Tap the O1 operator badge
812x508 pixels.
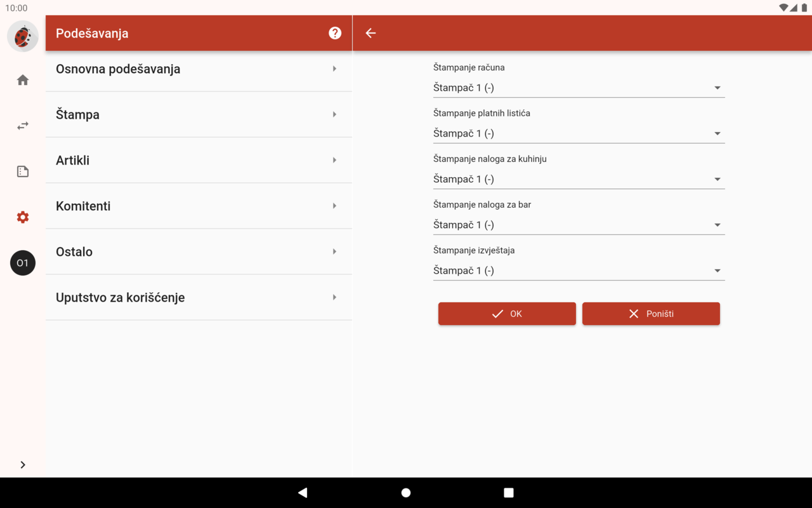coord(23,263)
